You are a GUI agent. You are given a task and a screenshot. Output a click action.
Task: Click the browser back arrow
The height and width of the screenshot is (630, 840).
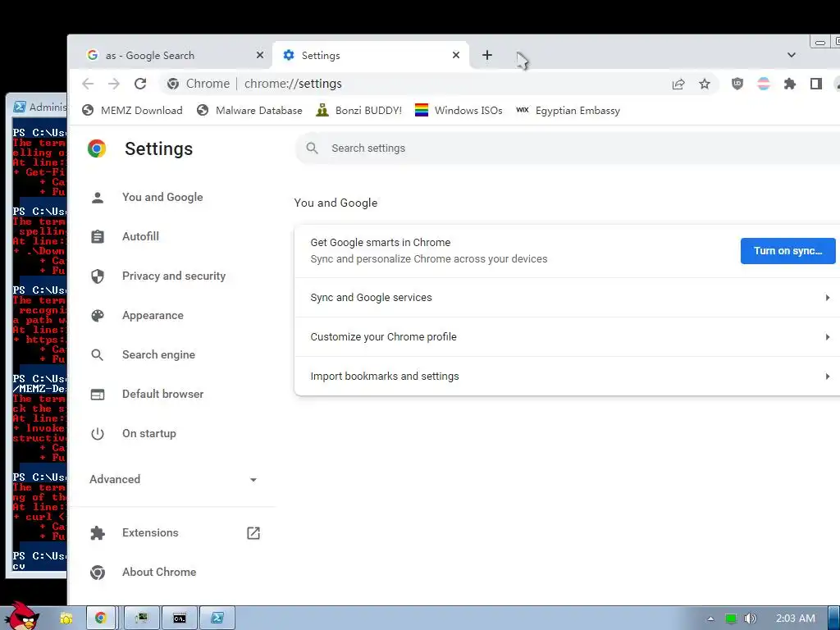(x=88, y=84)
